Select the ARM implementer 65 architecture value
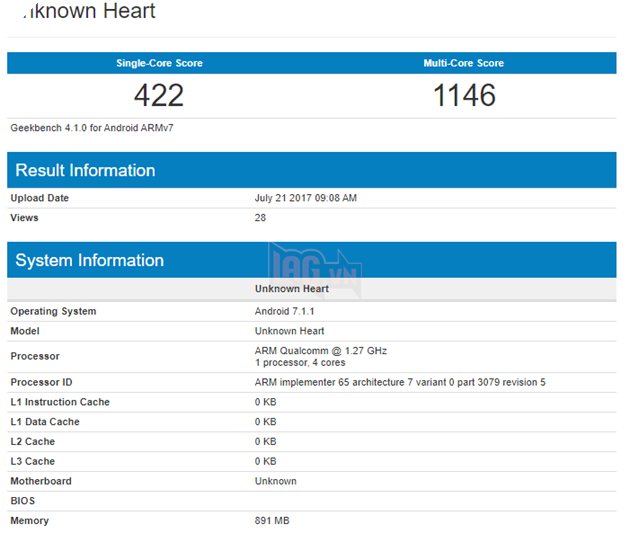Screen dimensions: 630x542 click(x=400, y=382)
